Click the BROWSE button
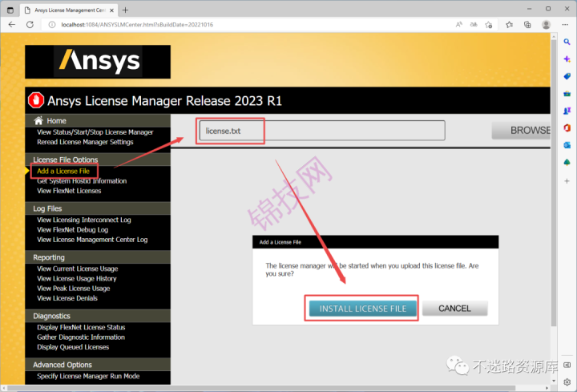 click(x=522, y=131)
